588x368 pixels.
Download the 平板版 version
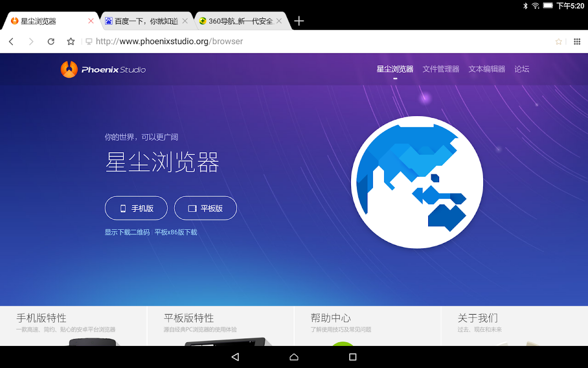point(205,208)
